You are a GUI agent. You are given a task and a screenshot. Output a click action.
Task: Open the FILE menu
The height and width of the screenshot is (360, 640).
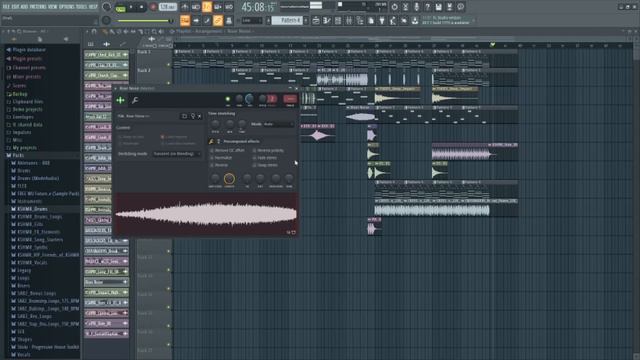point(7,7)
